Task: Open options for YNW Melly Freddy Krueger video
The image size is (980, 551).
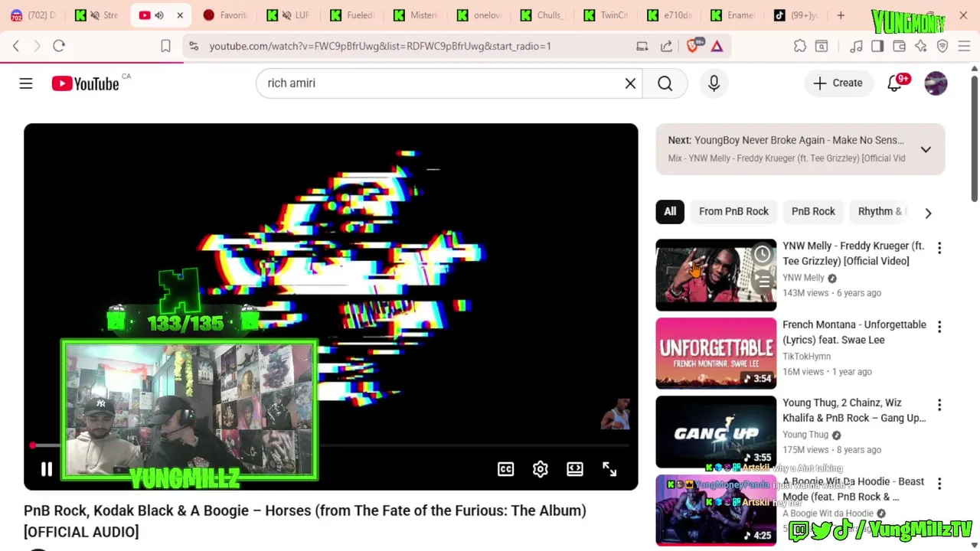Action: (939, 248)
